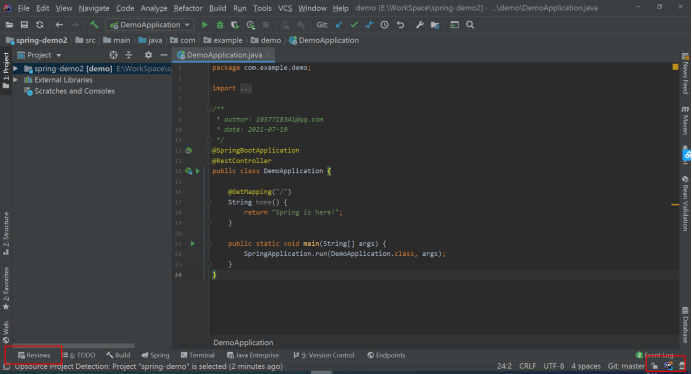
Task: Click the Save All disk icon
Action: coord(24,25)
